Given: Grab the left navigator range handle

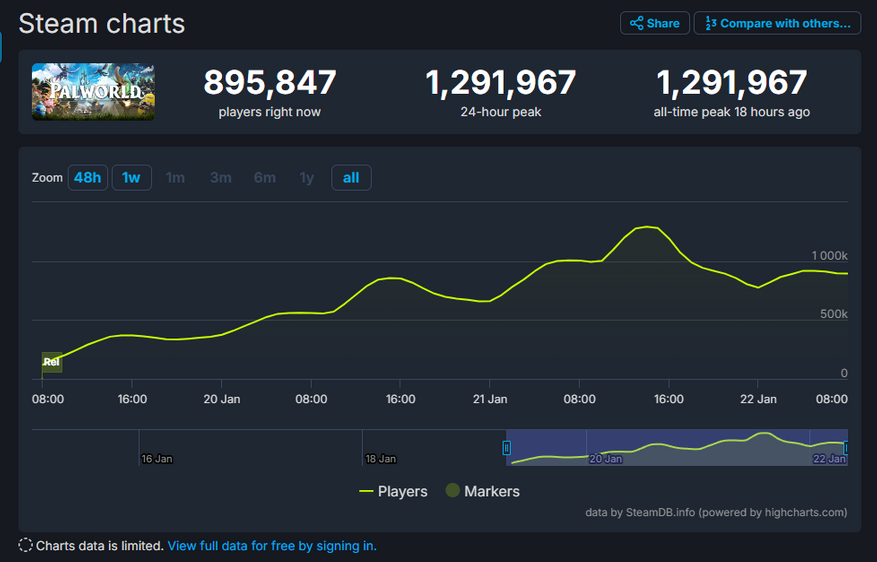Looking at the screenshot, I should 506,448.
